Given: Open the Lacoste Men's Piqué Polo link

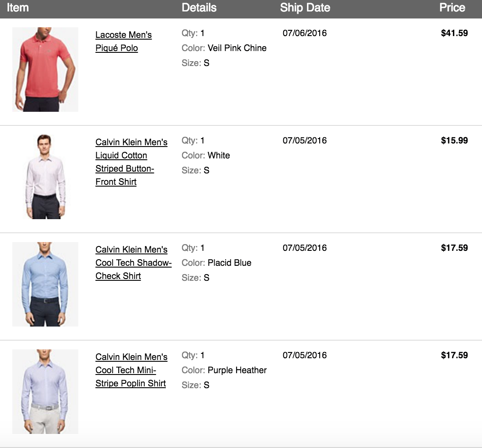Looking at the screenshot, I should pos(123,41).
